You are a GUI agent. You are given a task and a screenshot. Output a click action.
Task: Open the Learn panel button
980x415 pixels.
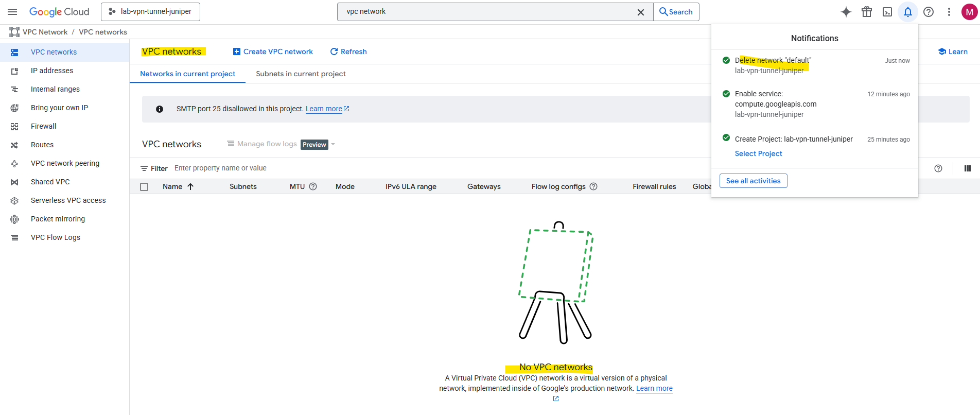(x=953, y=51)
